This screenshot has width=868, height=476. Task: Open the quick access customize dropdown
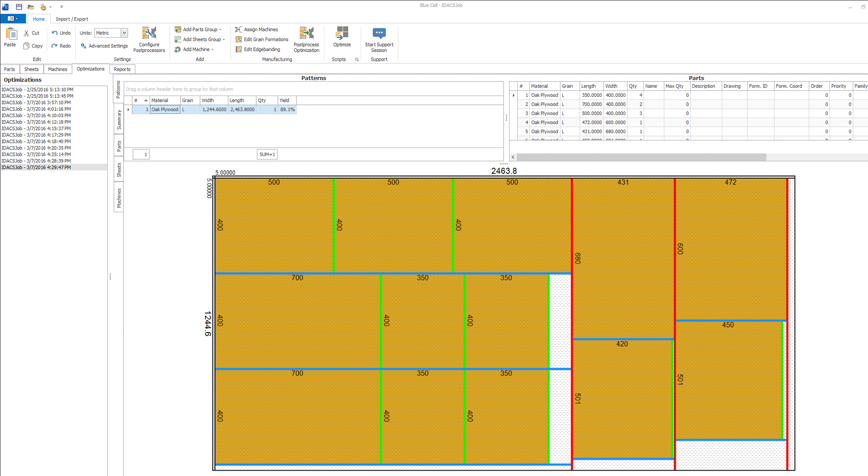62,7
